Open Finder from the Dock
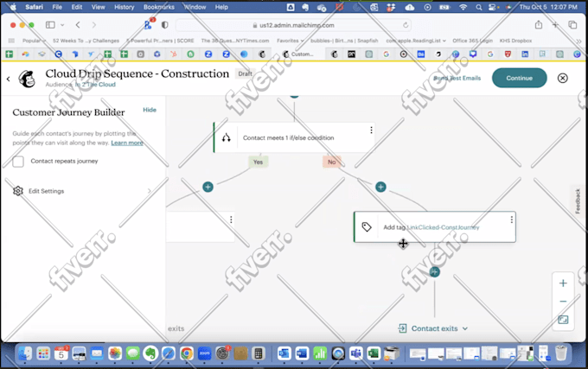Image resolution: width=588 pixels, height=369 pixels. click(x=25, y=353)
